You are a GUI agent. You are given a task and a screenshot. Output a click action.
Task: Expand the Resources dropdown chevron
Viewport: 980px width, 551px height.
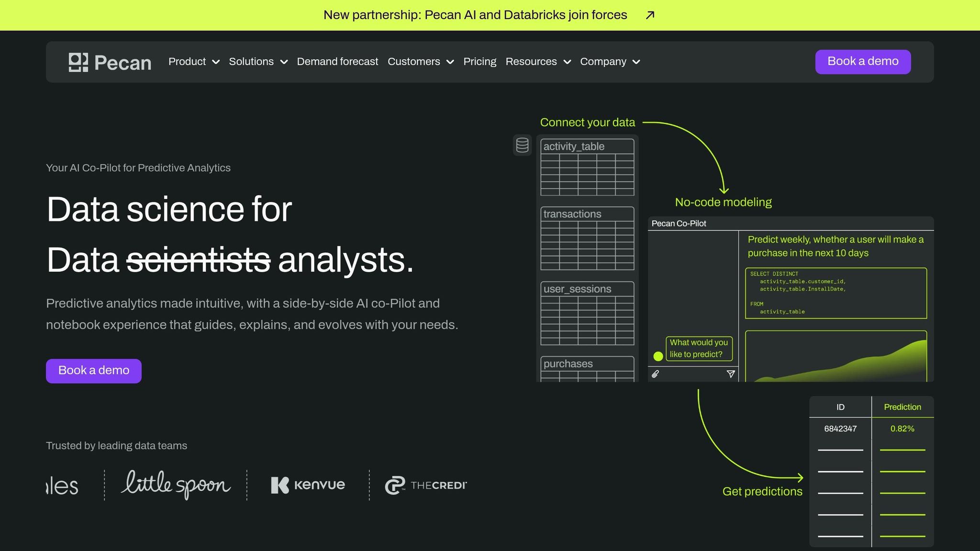pyautogui.click(x=567, y=62)
